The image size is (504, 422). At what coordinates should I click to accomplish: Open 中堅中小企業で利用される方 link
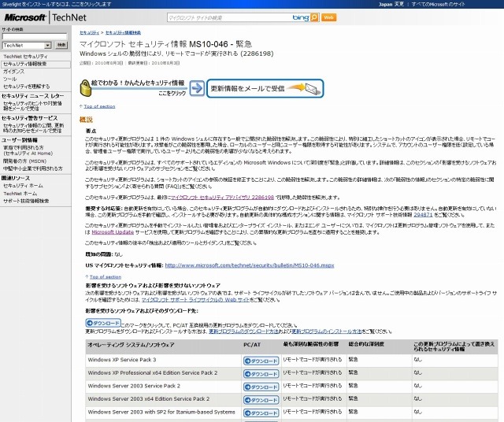click(x=33, y=168)
